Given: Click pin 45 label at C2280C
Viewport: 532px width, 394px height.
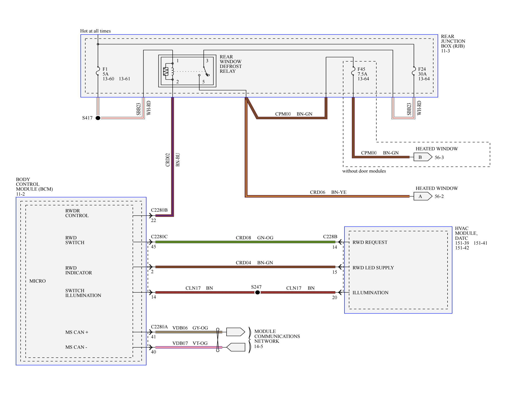Looking at the screenshot, I should click(153, 247).
